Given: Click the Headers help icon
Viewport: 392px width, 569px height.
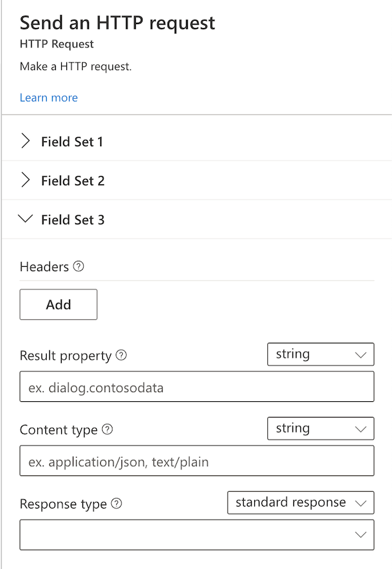Looking at the screenshot, I should 79,267.
